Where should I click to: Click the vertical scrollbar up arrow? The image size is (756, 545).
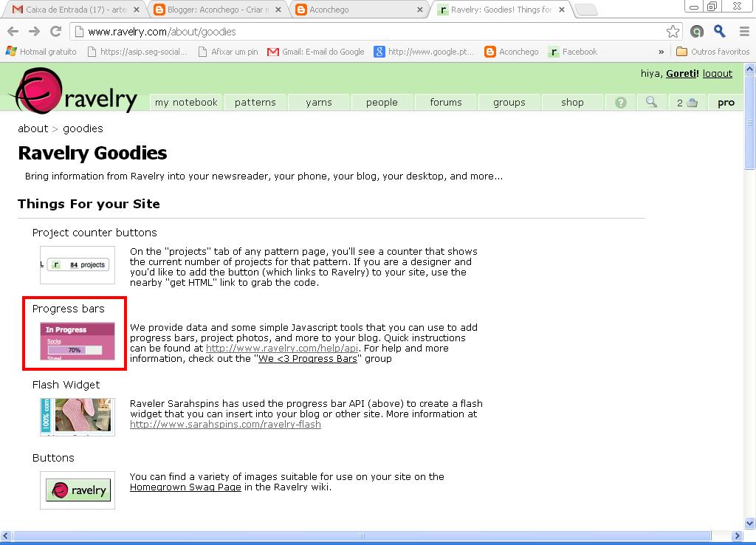pos(750,69)
